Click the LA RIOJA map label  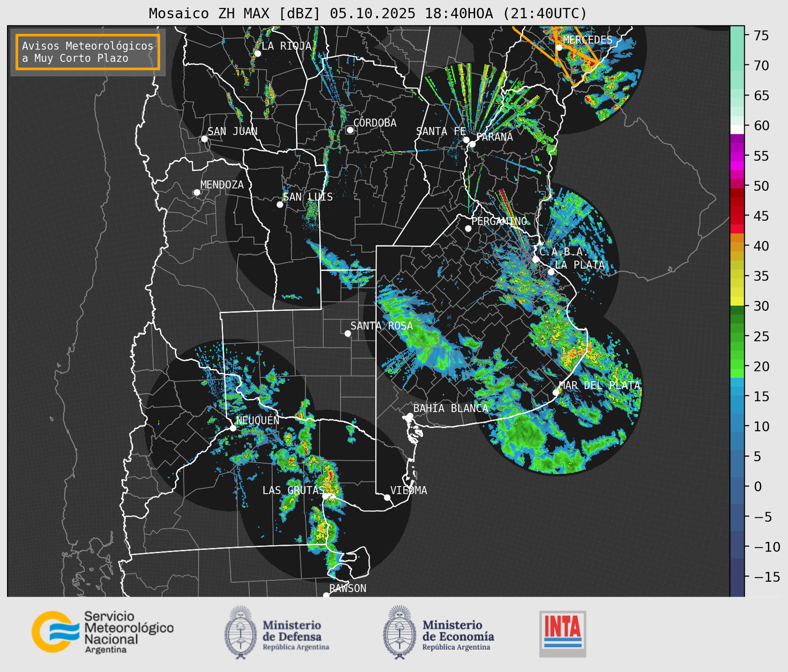[x=286, y=46]
